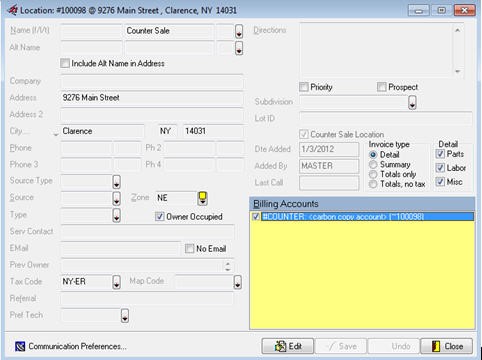
Task: Click the state field NY
Action: (167, 131)
